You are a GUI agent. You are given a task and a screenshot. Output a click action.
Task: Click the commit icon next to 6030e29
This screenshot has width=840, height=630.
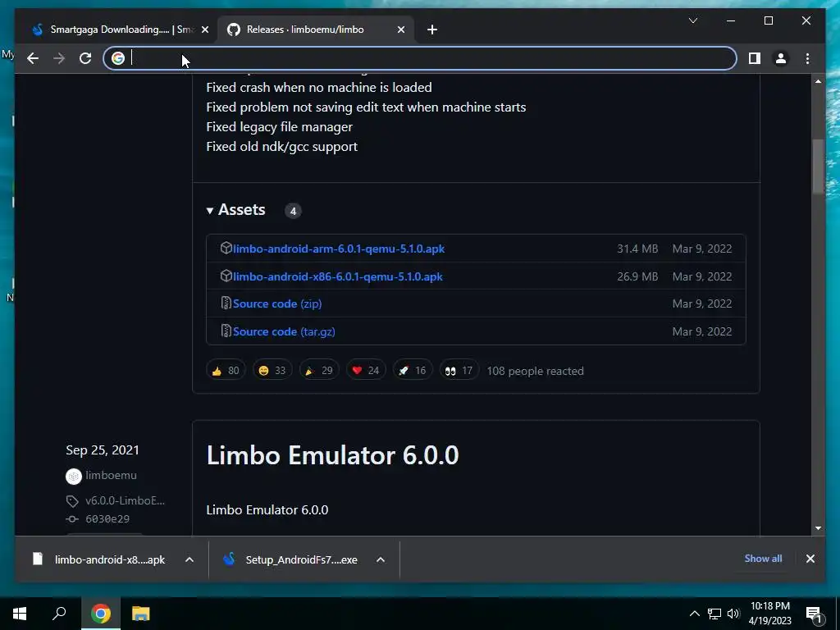tap(72, 518)
